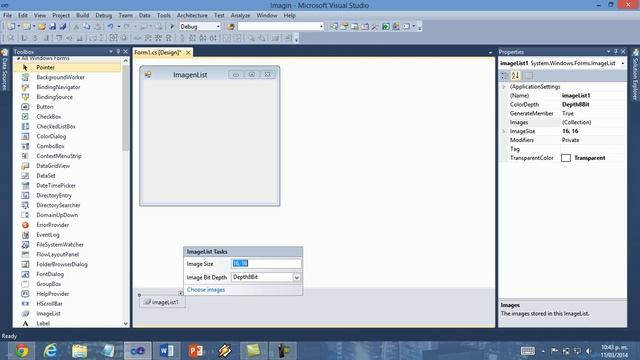Open the Toolbox window position dropdown arrow
Viewport: 640px width, 360px height.
click(111, 51)
